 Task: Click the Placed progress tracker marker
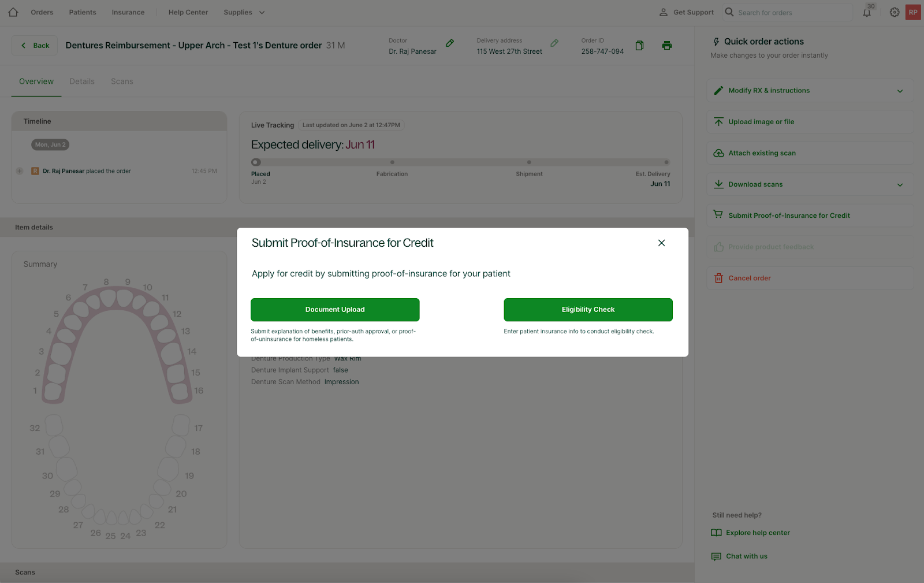point(256,162)
